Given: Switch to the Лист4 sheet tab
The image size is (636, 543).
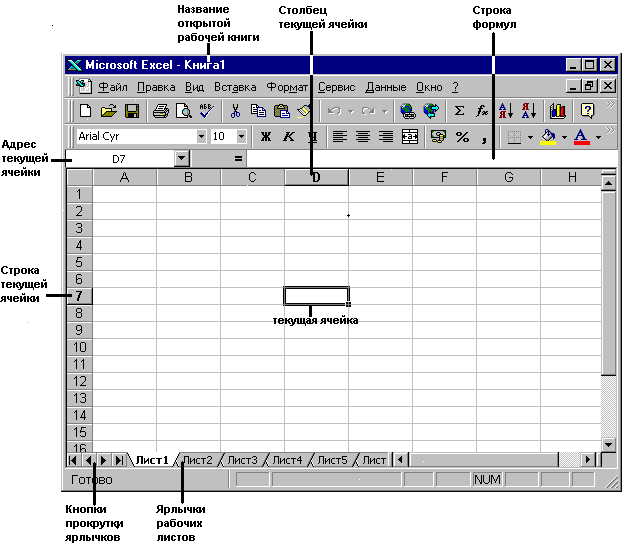Looking at the screenshot, I should click(x=287, y=460).
